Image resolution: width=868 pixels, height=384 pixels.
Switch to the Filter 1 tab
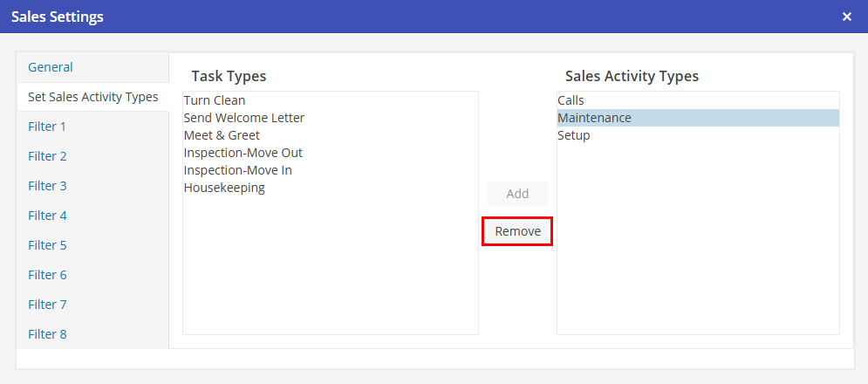click(x=47, y=127)
